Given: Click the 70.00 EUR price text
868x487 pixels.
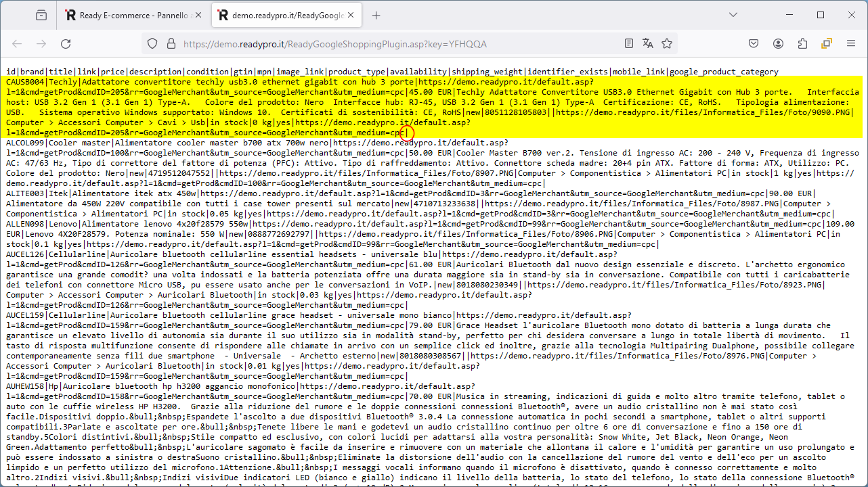Looking at the screenshot, I should tap(432, 396).
